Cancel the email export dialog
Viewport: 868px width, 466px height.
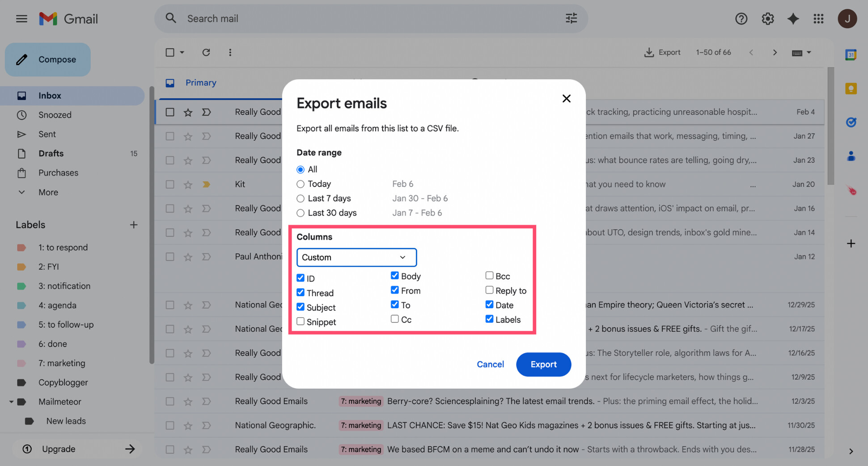click(490, 364)
